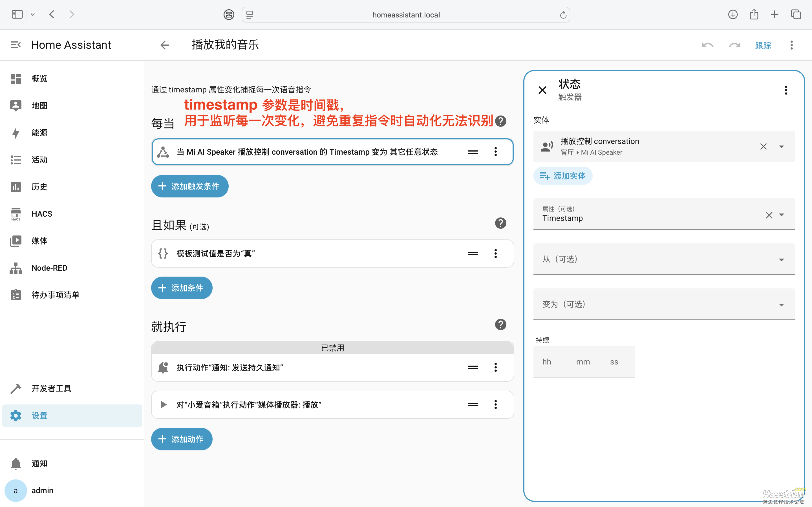Click the 添加实体 button

point(563,176)
